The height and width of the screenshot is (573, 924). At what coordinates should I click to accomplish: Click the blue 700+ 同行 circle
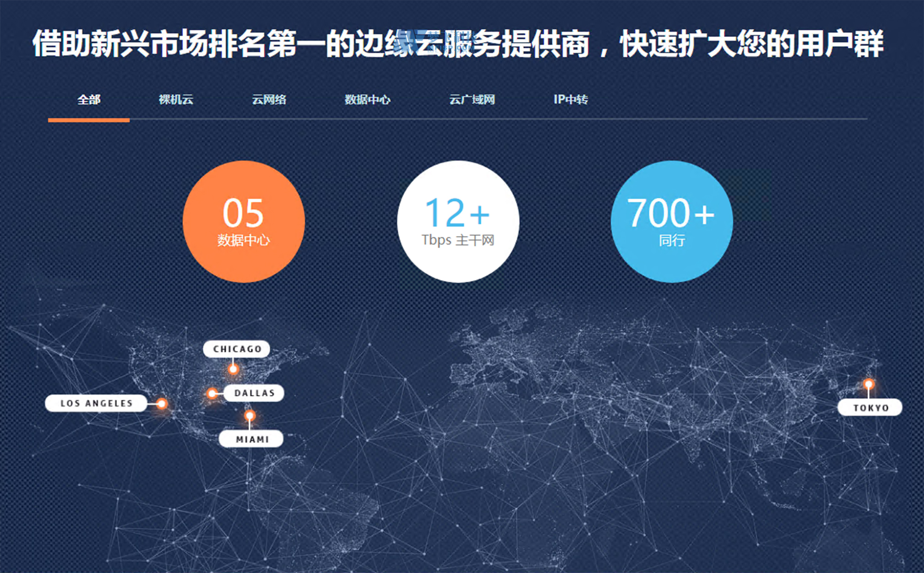pos(672,221)
